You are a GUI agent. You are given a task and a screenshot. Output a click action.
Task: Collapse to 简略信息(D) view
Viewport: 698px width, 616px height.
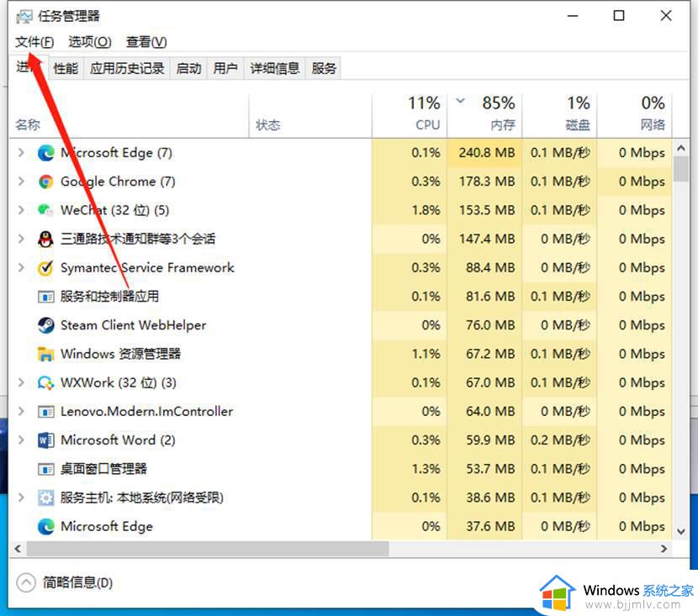(x=65, y=582)
